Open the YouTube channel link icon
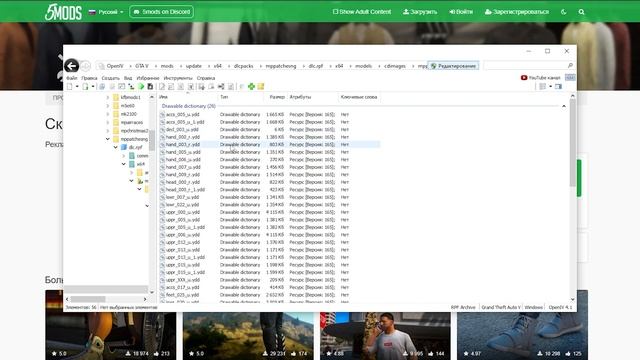 tap(524, 78)
